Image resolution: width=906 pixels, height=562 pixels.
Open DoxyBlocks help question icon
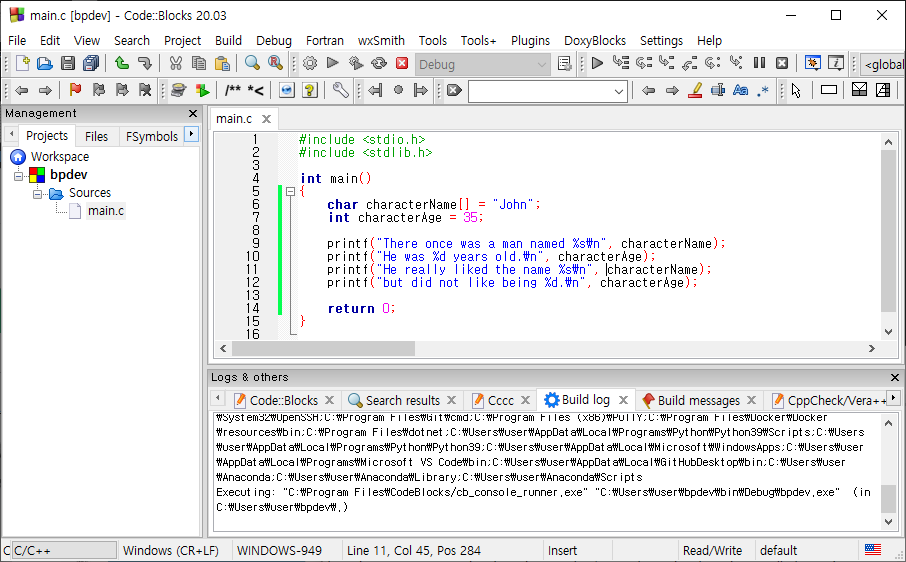click(x=310, y=90)
